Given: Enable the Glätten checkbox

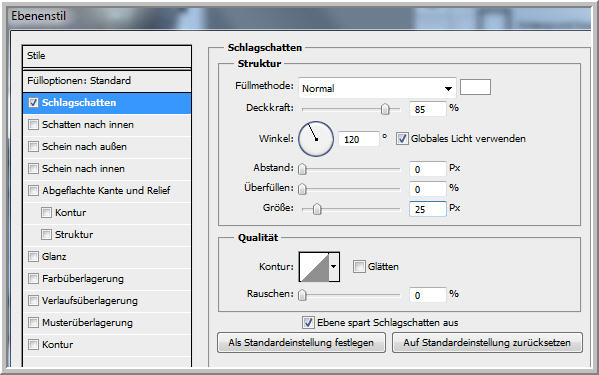Looking at the screenshot, I should tap(359, 267).
